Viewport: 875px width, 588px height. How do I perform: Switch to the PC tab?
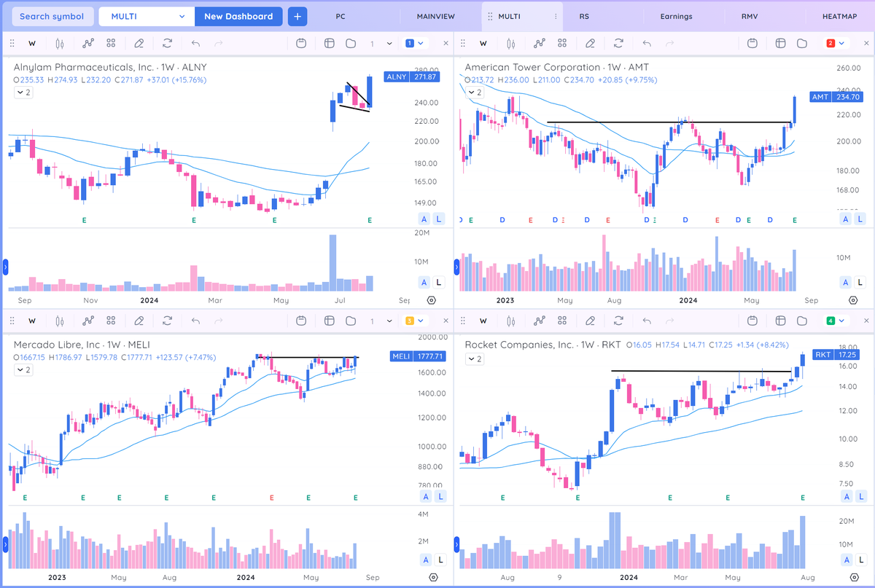tap(341, 16)
